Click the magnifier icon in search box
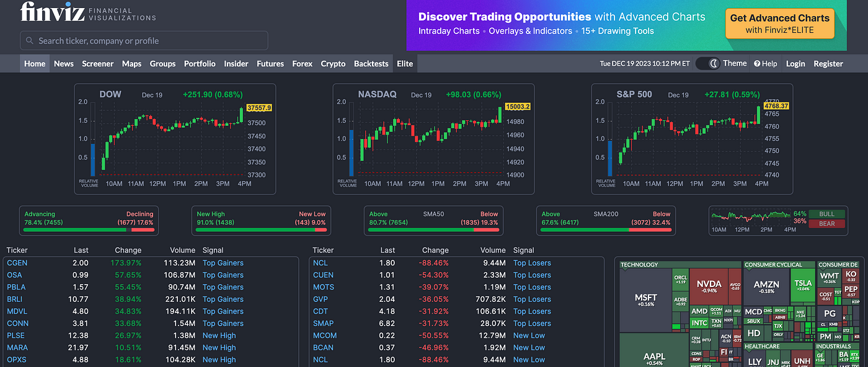868x367 pixels. pyautogui.click(x=30, y=41)
